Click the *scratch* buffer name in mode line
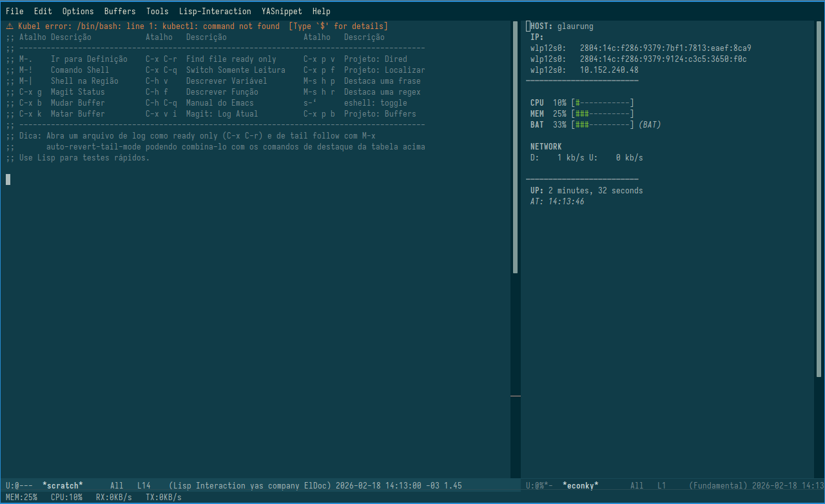 point(63,485)
